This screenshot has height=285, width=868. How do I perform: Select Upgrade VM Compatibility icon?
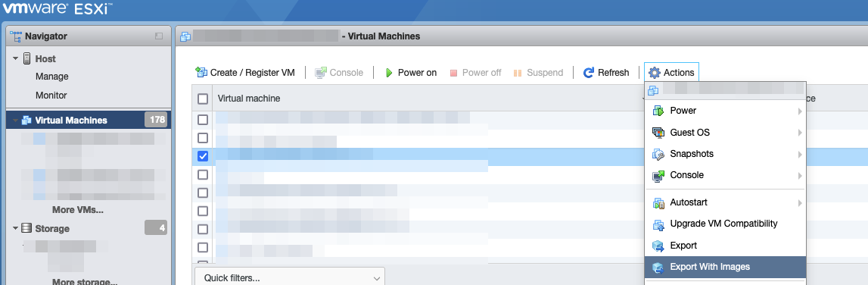[x=658, y=224]
